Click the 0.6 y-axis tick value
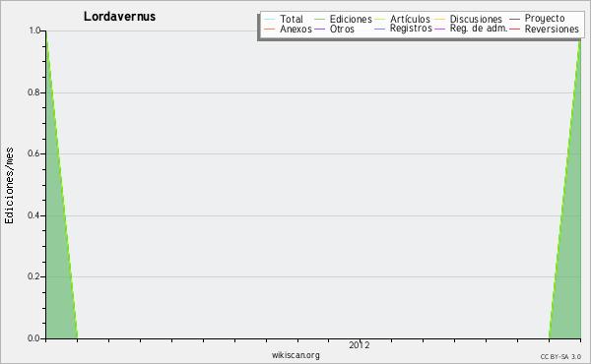591x364 pixels. [34, 153]
